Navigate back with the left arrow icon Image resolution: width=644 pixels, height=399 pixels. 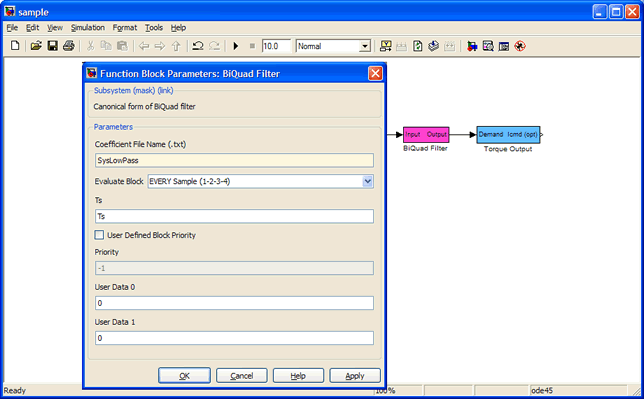click(x=144, y=46)
